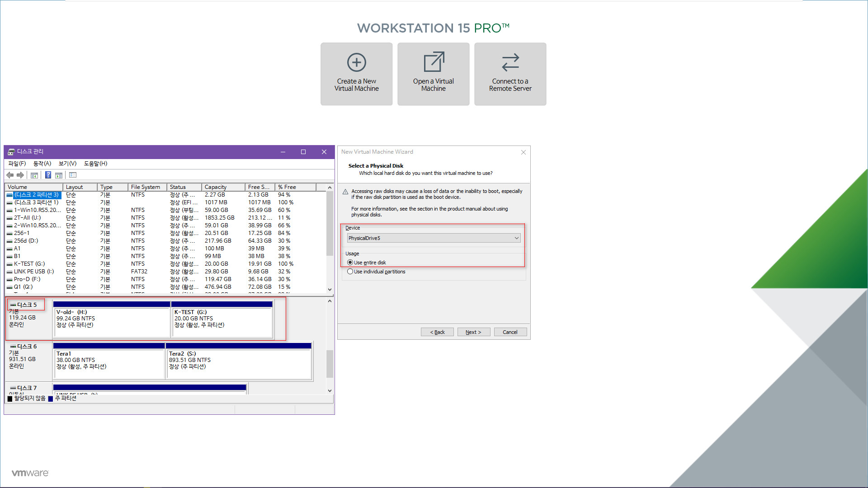
Task: Select 256d (D:) volume row
Action: pos(165,241)
